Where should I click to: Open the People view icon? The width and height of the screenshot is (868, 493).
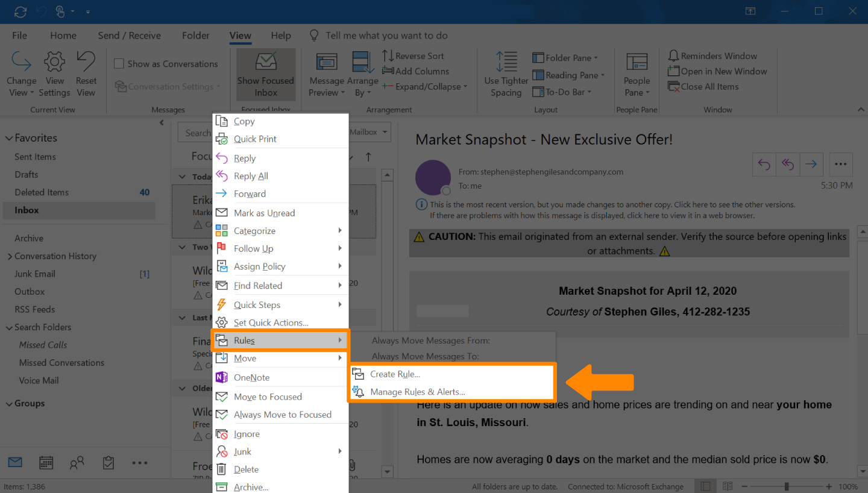click(77, 462)
